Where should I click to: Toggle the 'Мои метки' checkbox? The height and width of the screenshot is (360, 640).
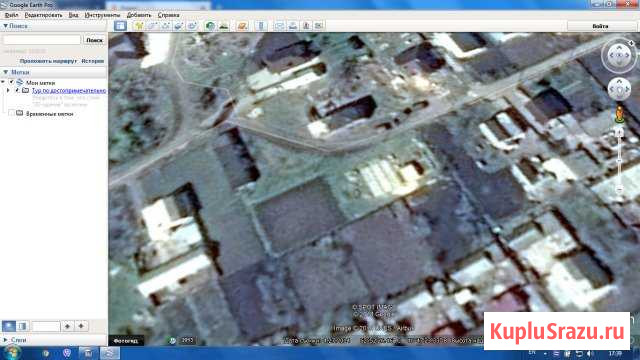click(11, 82)
